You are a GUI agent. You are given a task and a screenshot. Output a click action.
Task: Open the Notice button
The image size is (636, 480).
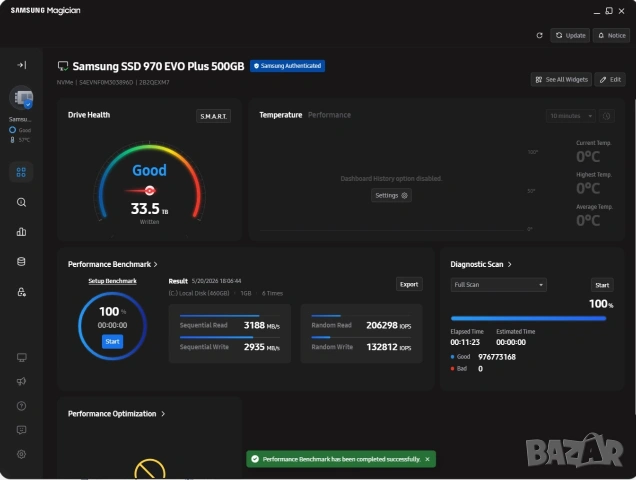tap(611, 35)
